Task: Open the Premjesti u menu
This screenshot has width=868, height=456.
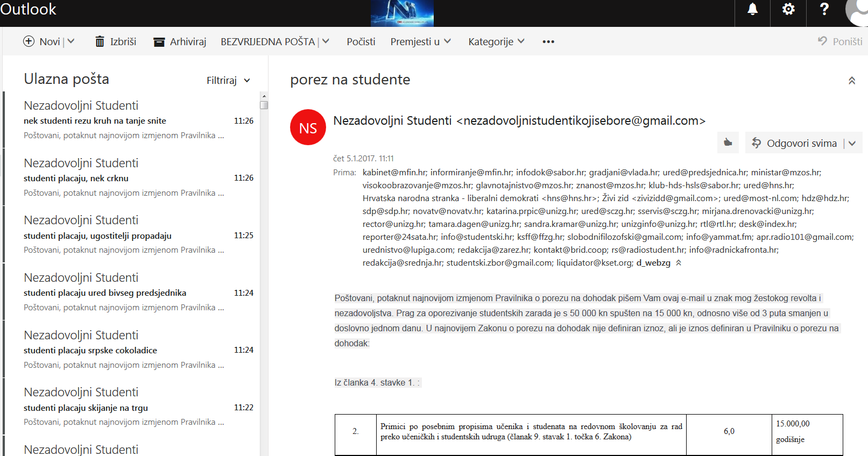Action: 420,41
